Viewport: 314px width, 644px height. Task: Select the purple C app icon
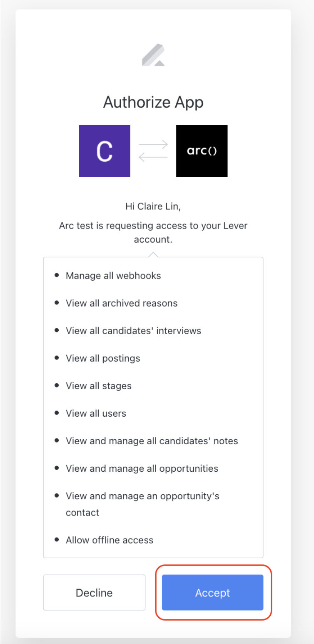tap(104, 151)
